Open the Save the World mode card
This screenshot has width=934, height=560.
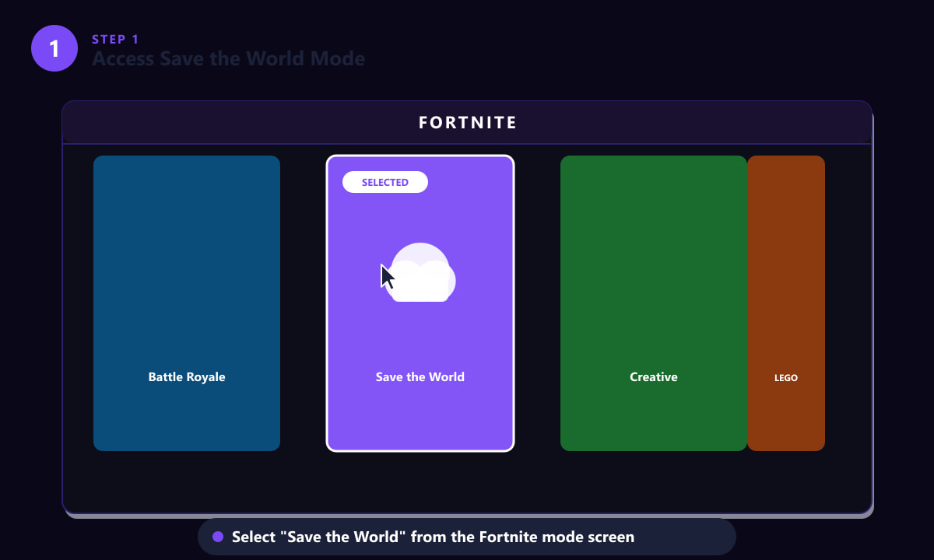420,303
